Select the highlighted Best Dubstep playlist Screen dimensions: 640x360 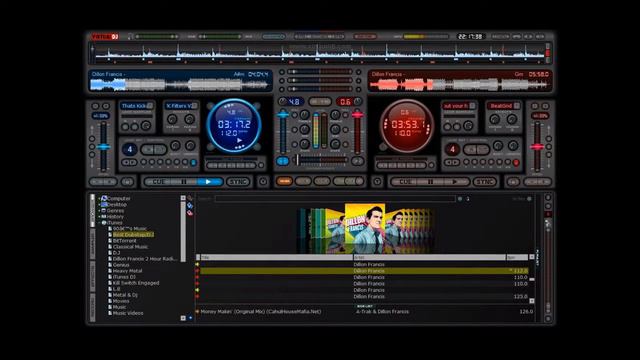133,235
